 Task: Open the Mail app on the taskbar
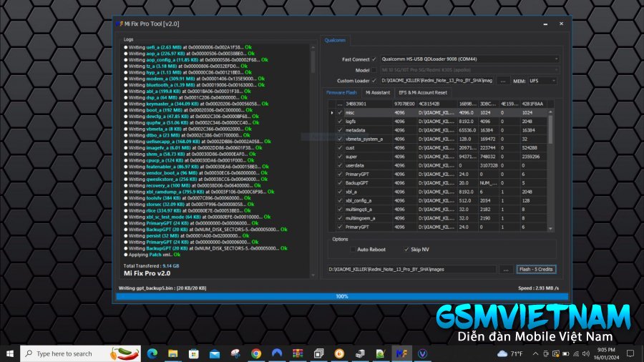215,353
